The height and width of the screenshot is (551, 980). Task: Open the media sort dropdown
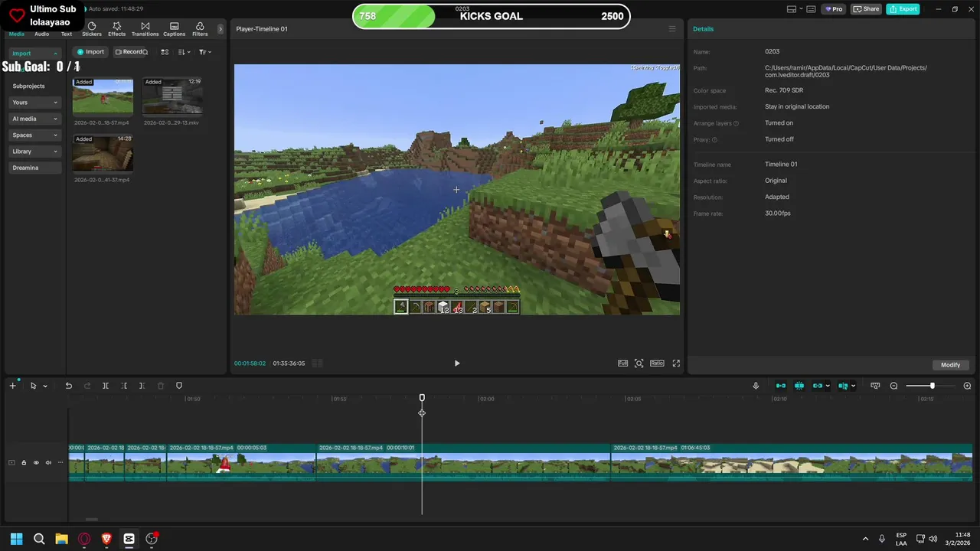click(184, 52)
